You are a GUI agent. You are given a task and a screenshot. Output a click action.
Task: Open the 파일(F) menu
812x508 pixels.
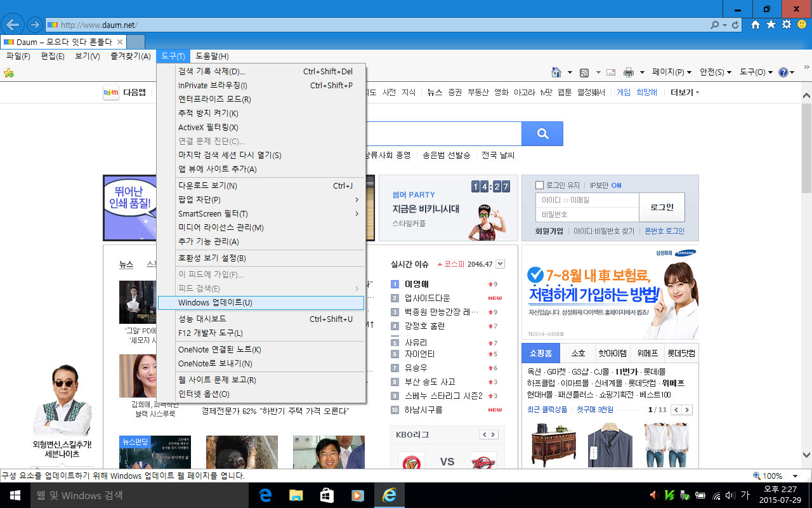pos(18,57)
